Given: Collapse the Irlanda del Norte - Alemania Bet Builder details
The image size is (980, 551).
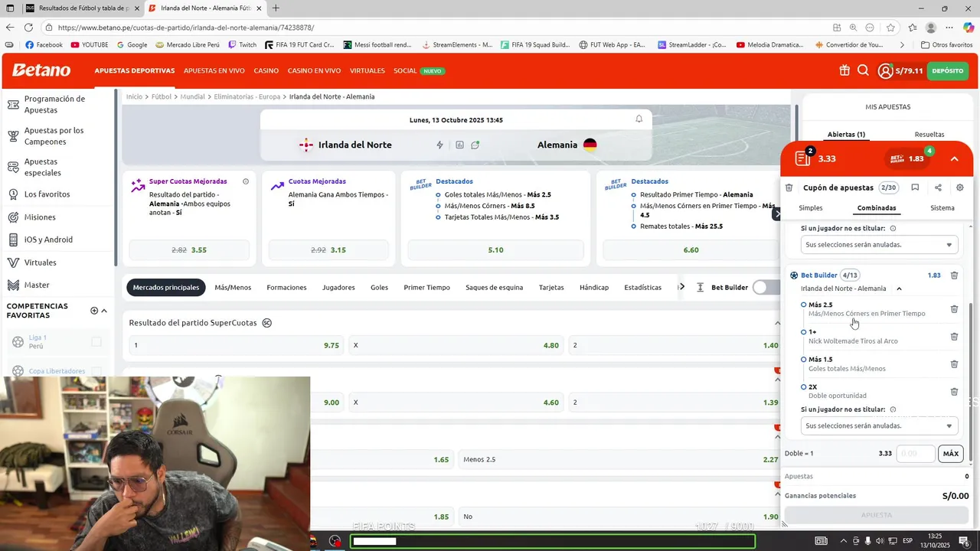Looking at the screenshot, I should (899, 289).
